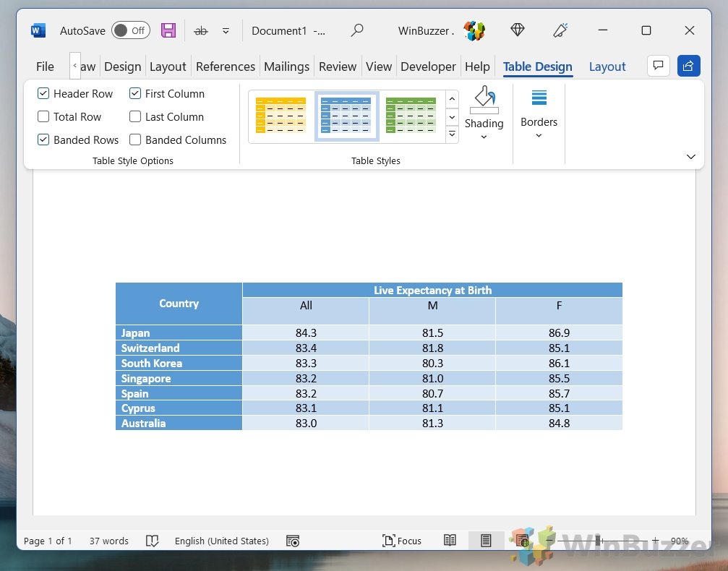Click the Save icon in title bar

click(x=168, y=30)
